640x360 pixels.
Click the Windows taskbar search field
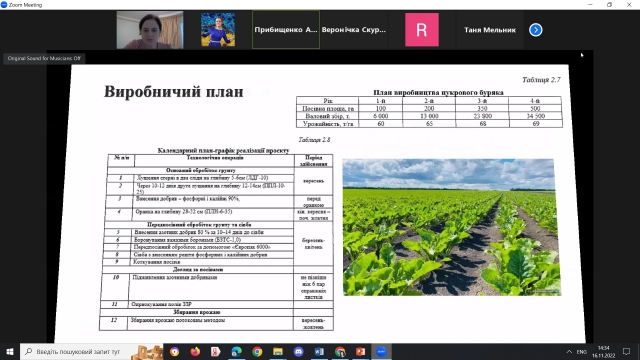coord(92,352)
